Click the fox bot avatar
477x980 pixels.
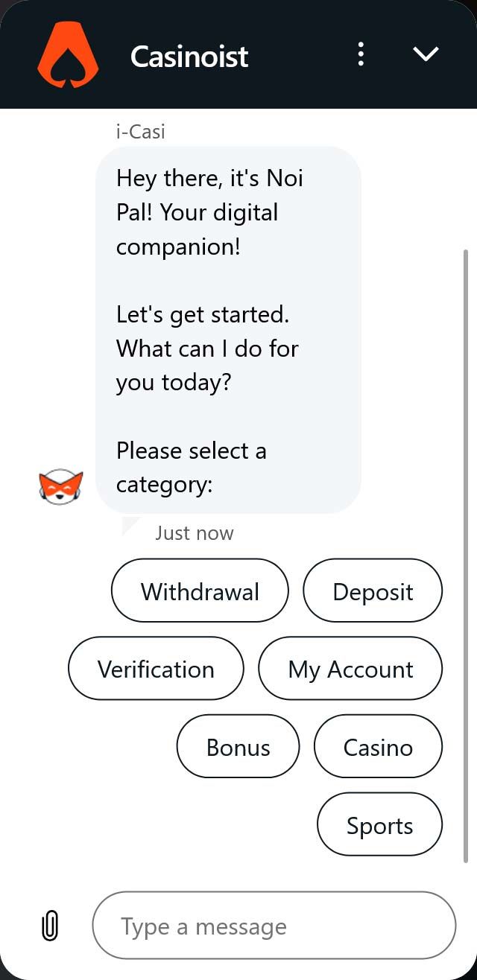tap(60, 487)
